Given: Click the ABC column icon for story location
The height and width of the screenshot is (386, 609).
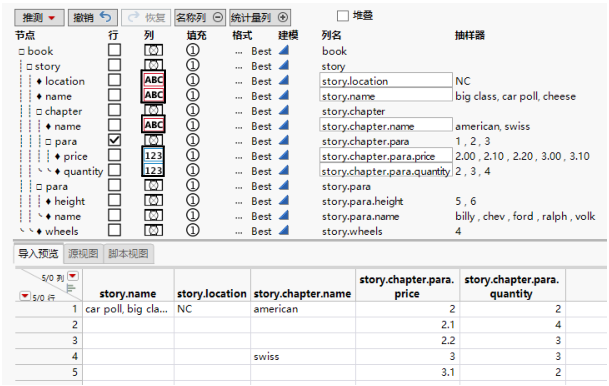Looking at the screenshot, I should click(153, 80).
